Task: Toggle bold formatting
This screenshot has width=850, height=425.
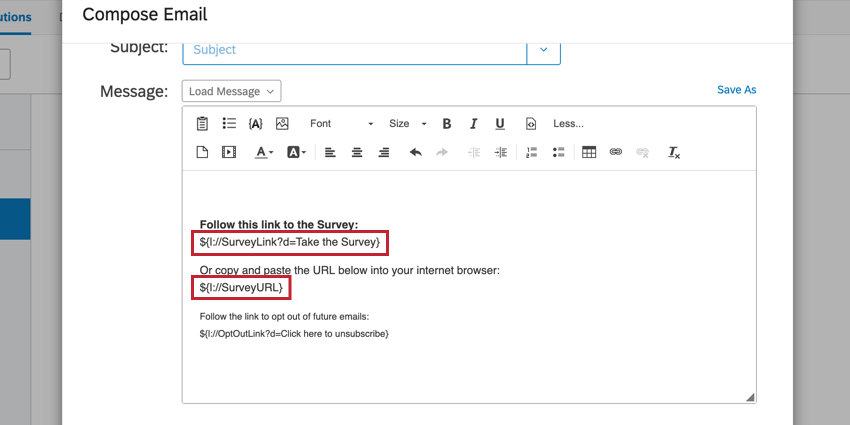Action: 447,124
